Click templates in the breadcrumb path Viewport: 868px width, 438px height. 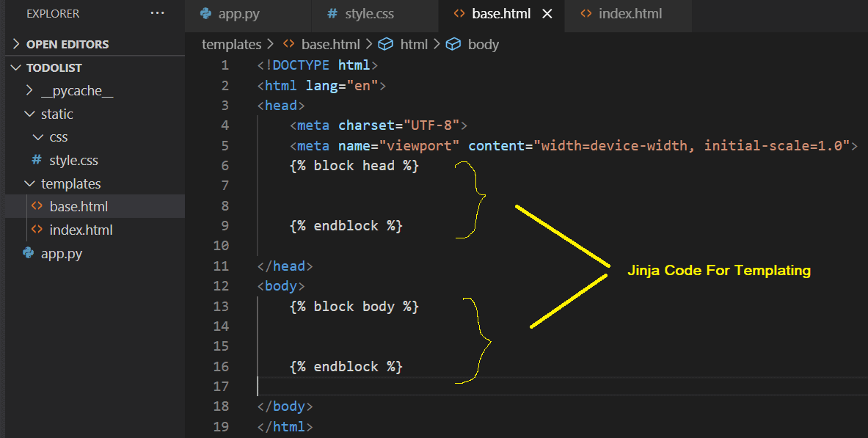pos(231,44)
